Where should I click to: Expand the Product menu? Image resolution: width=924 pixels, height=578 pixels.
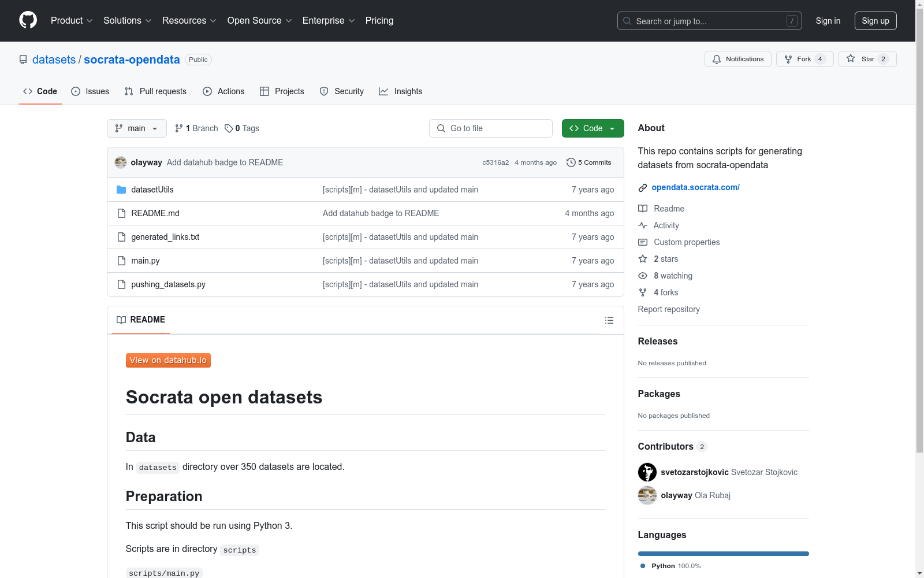point(72,20)
